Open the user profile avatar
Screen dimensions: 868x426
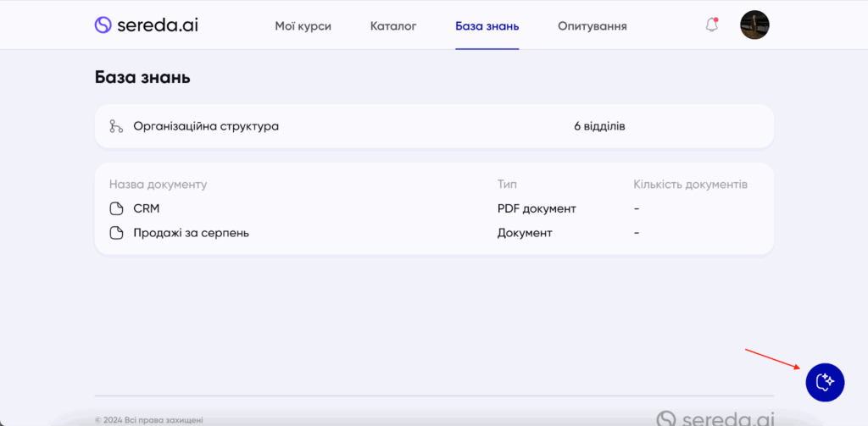click(754, 25)
